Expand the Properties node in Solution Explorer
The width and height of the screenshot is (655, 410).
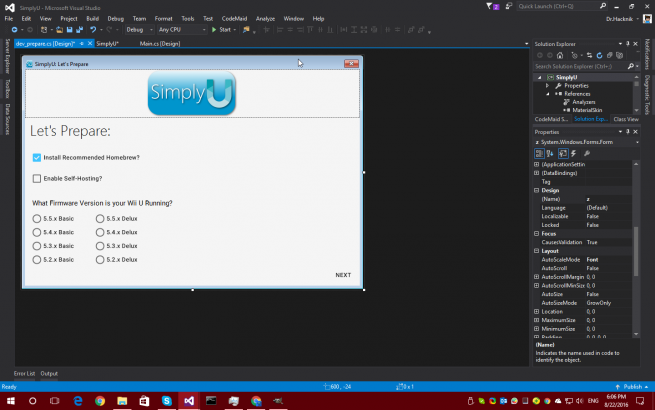point(547,86)
